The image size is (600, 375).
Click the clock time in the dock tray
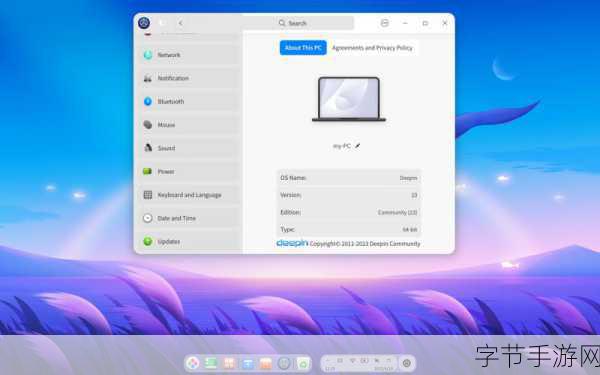point(330,368)
